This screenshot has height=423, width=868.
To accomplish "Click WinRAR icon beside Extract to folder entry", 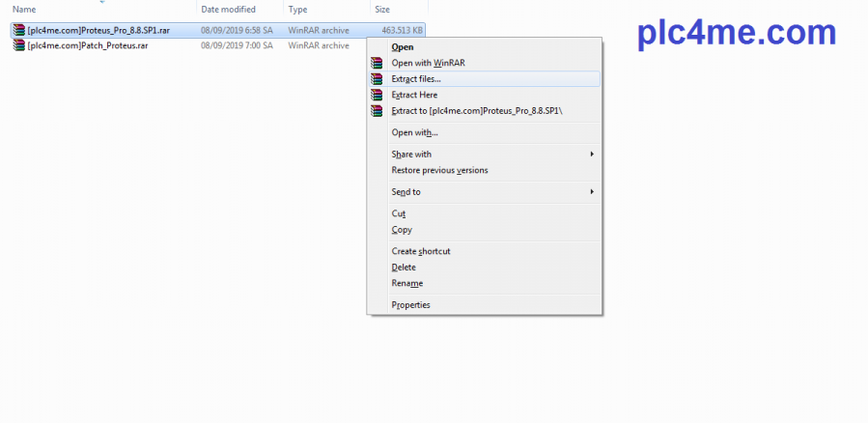I will click(x=377, y=111).
